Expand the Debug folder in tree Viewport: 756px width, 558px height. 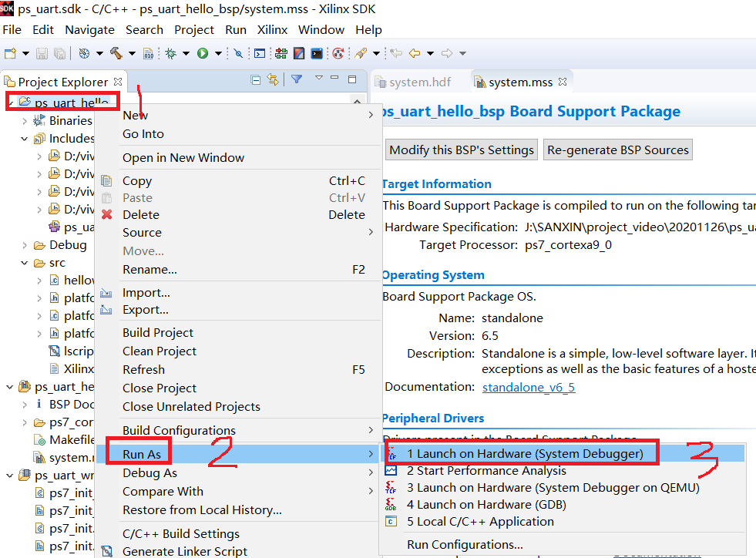pos(25,245)
